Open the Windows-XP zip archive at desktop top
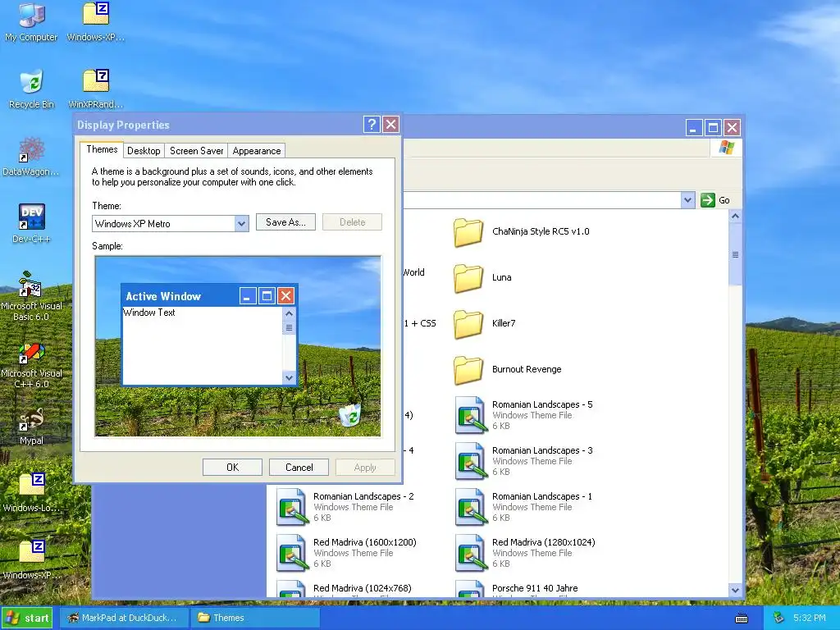Image resolution: width=840 pixels, height=630 pixels. click(96, 21)
